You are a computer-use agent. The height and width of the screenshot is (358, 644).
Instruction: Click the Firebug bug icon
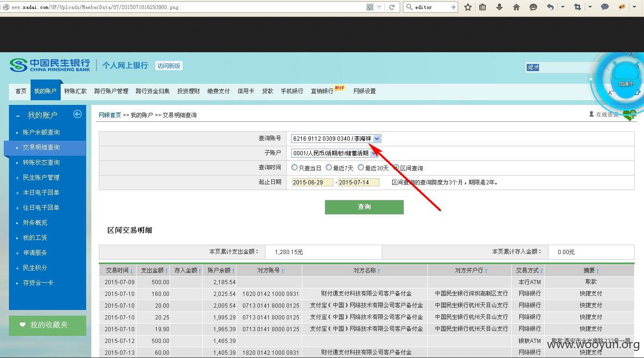[622, 7]
